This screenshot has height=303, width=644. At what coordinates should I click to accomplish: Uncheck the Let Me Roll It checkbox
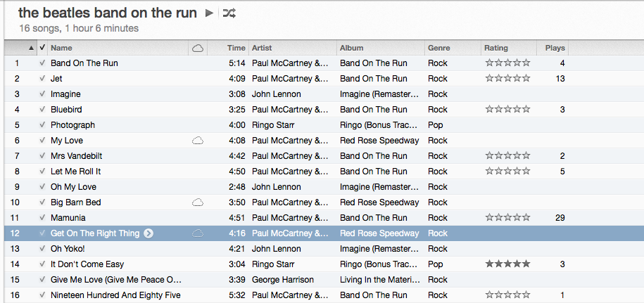click(42, 172)
